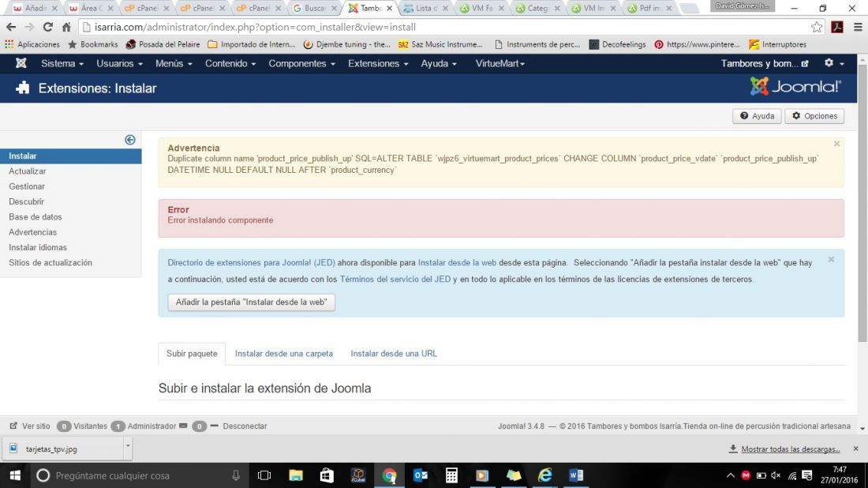The height and width of the screenshot is (488, 868).
Task: Open the browser home page
Action: [66, 27]
